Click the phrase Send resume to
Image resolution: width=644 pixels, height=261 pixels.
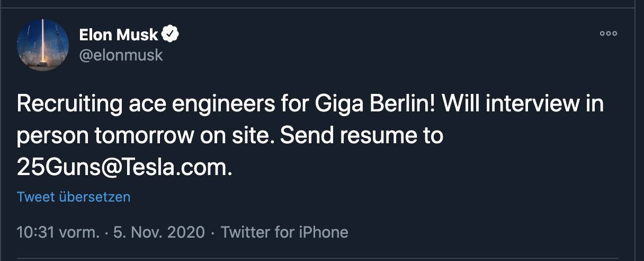[361, 136]
